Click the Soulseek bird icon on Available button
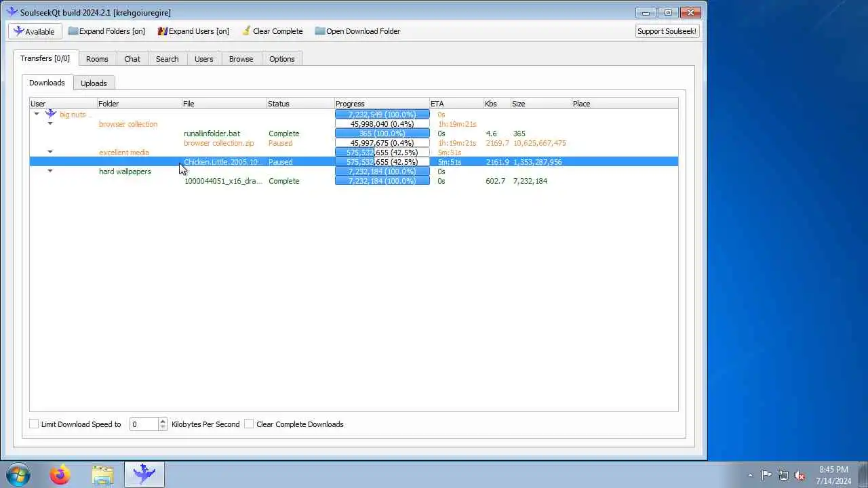 19,31
